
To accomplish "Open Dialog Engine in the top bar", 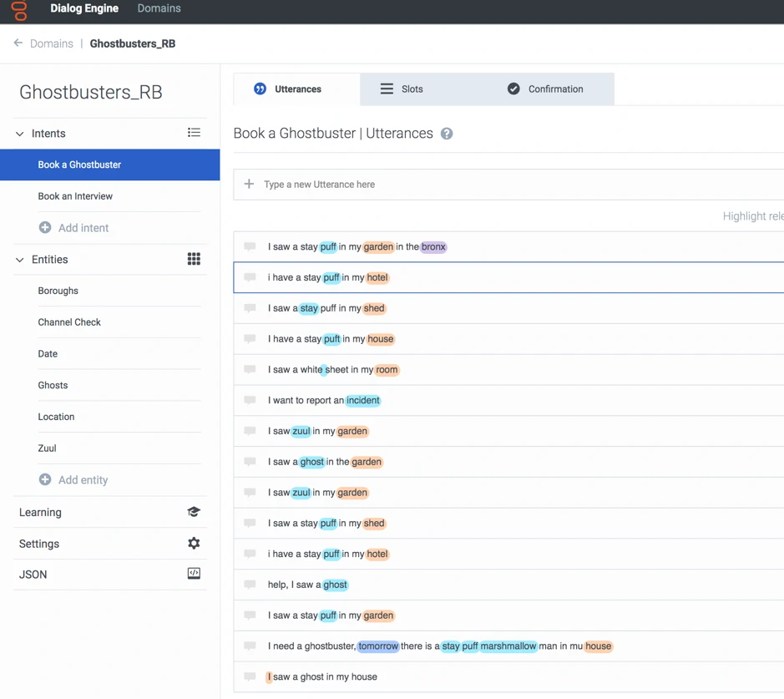I will point(84,8).
